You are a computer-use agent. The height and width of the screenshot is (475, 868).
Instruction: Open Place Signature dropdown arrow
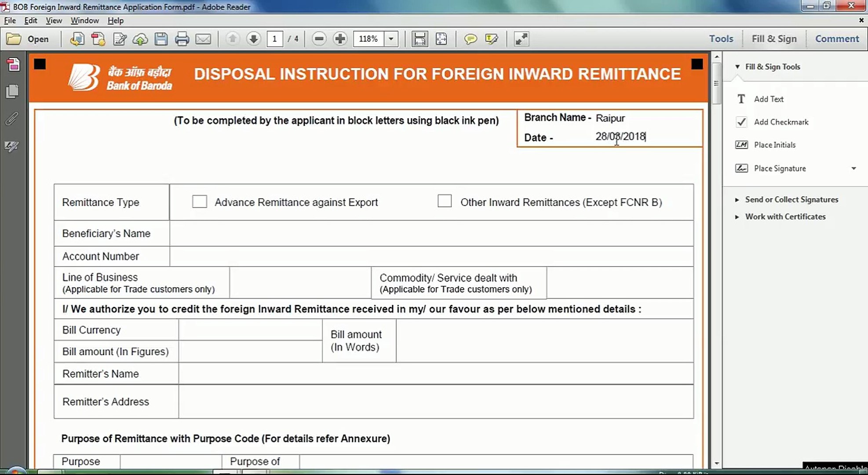pyautogui.click(x=853, y=168)
